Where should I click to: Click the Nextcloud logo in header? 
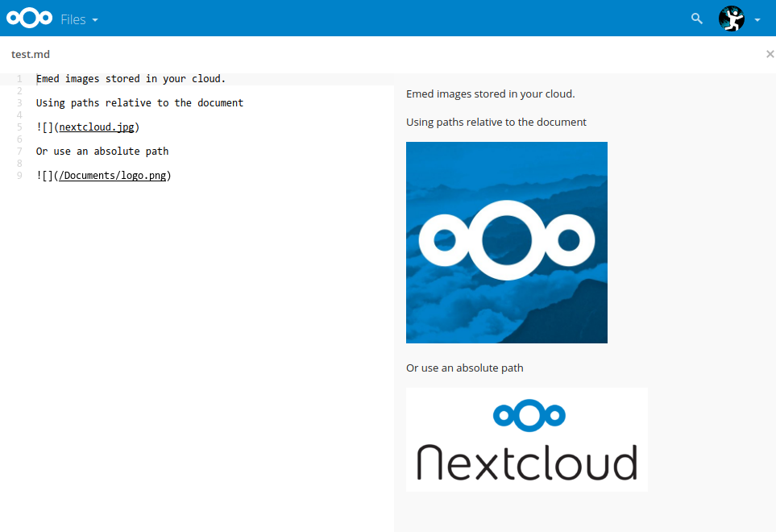pos(29,19)
